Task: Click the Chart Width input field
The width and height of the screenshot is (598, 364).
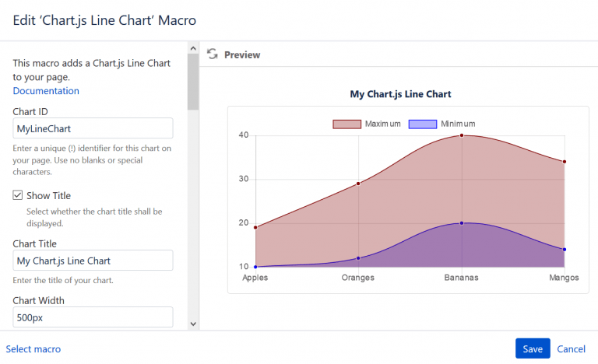Action: pyautogui.click(x=93, y=317)
